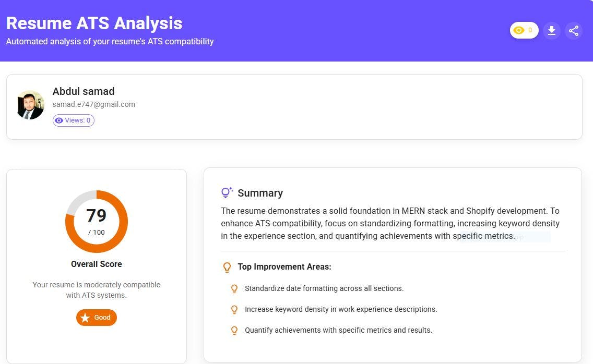Image resolution: width=593 pixels, height=364 pixels.
Task: Click the bulb icon beside Increase keyword density
Action: (234, 309)
